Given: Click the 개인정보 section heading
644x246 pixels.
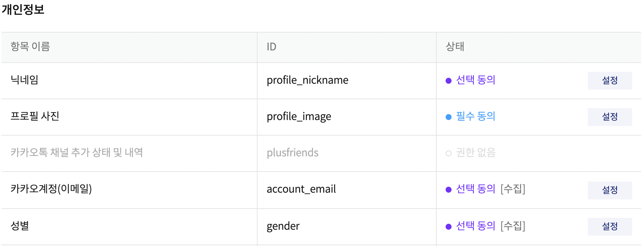Looking at the screenshot, I should pos(23,9).
